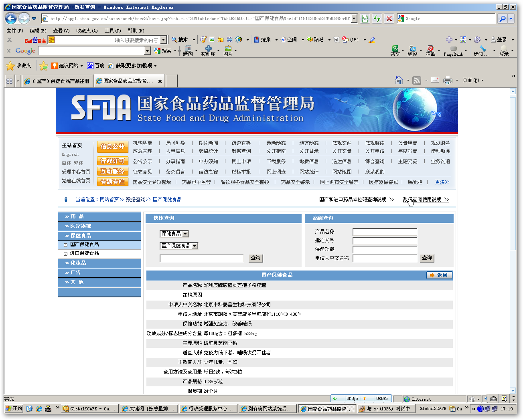Click the Google toolbar 共享 share icon
The width and height of the screenshot is (523, 420).
pyautogui.click(x=395, y=50)
